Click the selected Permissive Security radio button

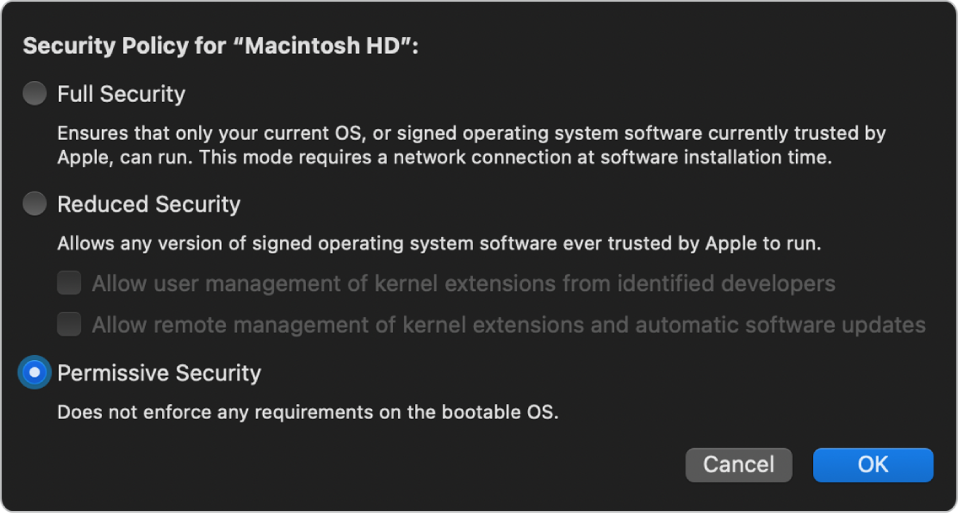(35, 373)
